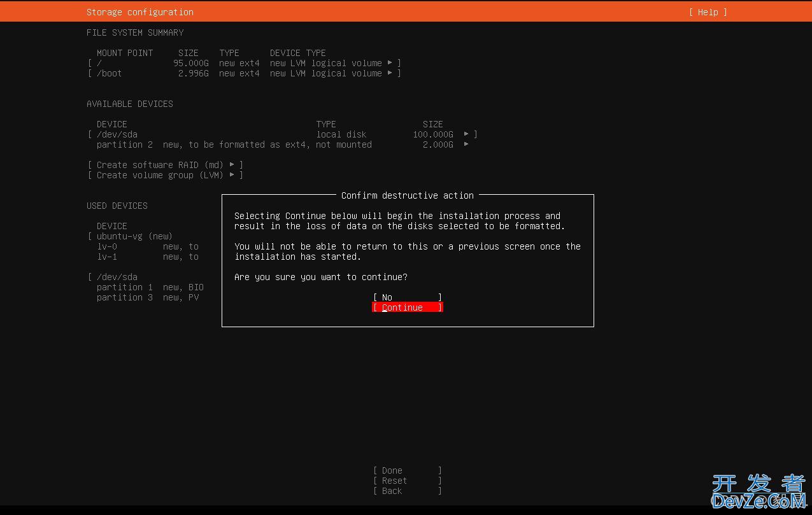Click the /boot mount point text
This screenshot has height=515, width=812.
(x=109, y=73)
